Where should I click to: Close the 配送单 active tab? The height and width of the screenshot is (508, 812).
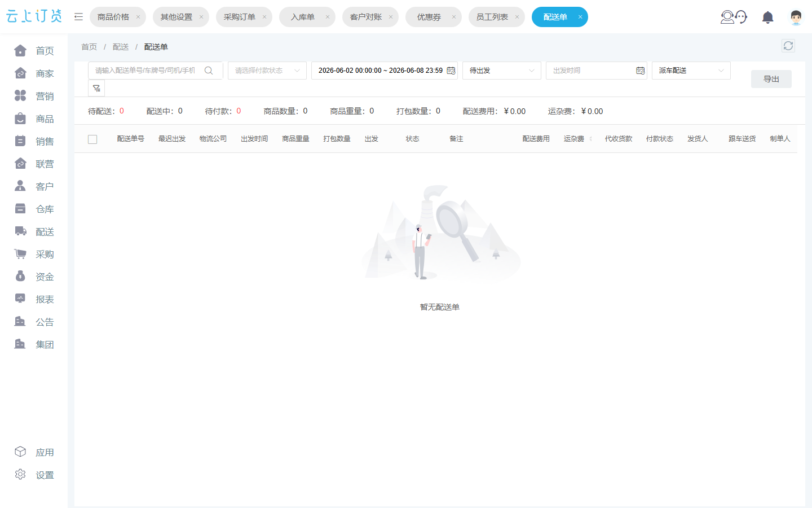click(580, 17)
